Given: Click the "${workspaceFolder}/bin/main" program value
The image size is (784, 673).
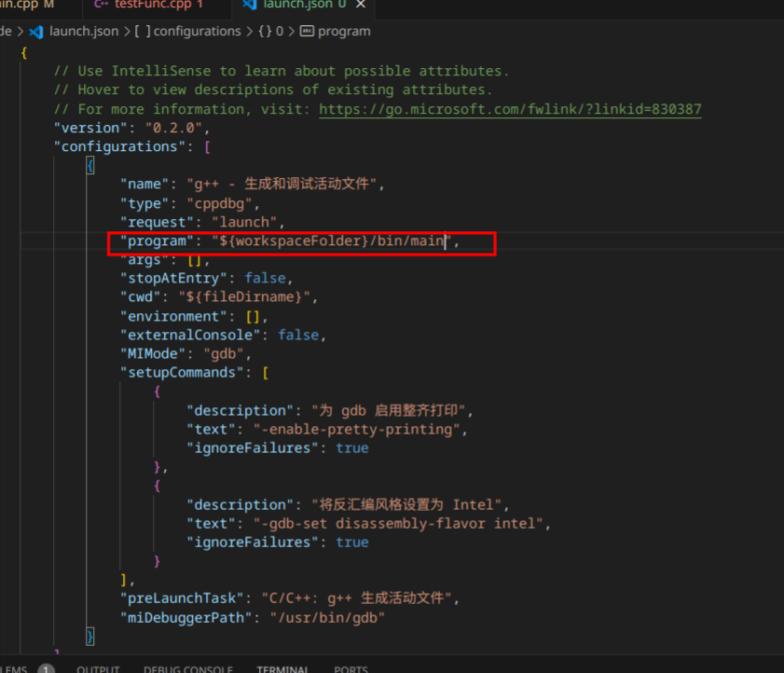Looking at the screenshot, I should coord(332,241).
